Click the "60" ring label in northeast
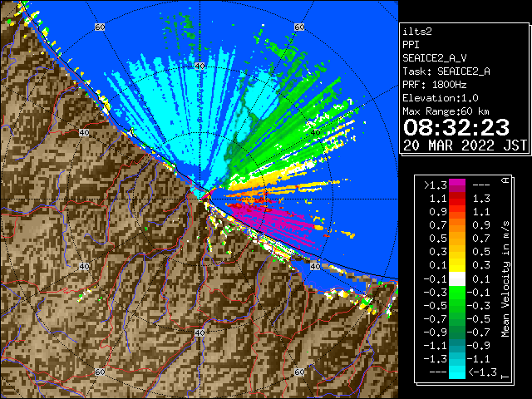The height and width of the screenshot is (399, 532). (x=299, y=27)
